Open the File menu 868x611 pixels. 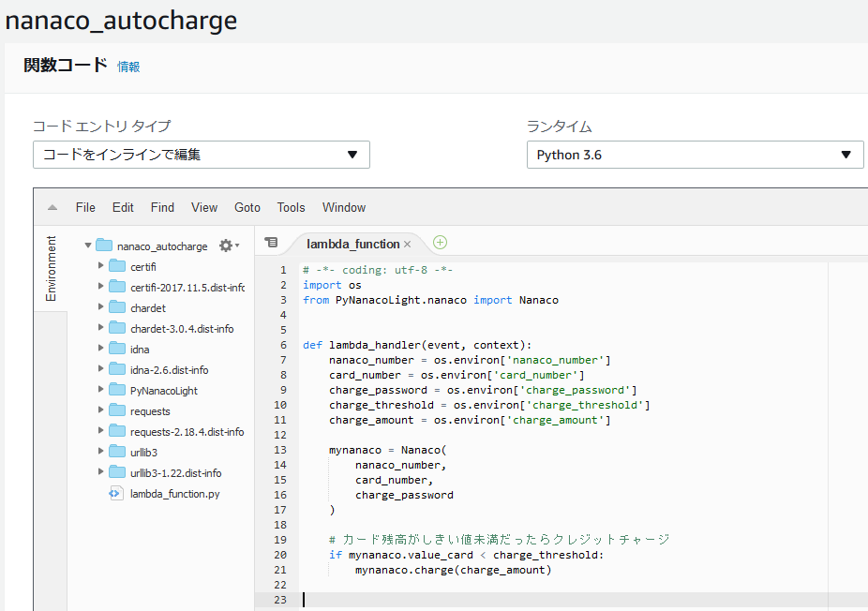pyautogui.click(x=85, y=208)
